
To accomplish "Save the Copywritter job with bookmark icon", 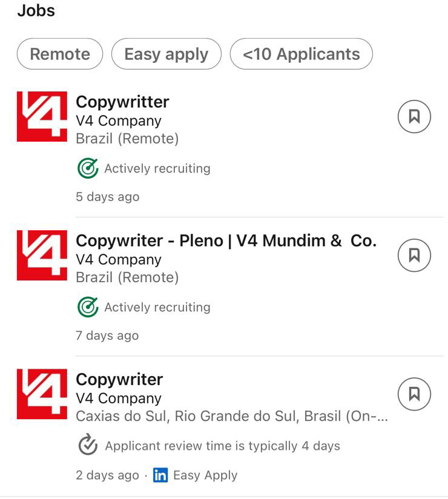I will click(414, 116).
